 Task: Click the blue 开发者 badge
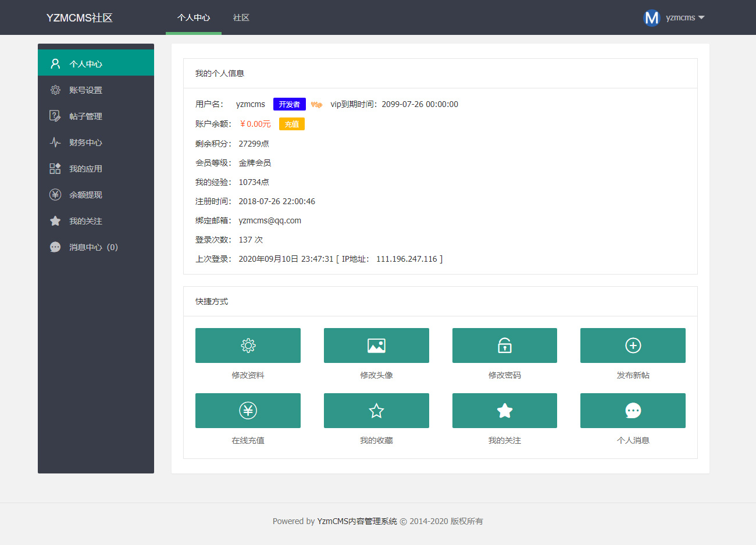289,104
